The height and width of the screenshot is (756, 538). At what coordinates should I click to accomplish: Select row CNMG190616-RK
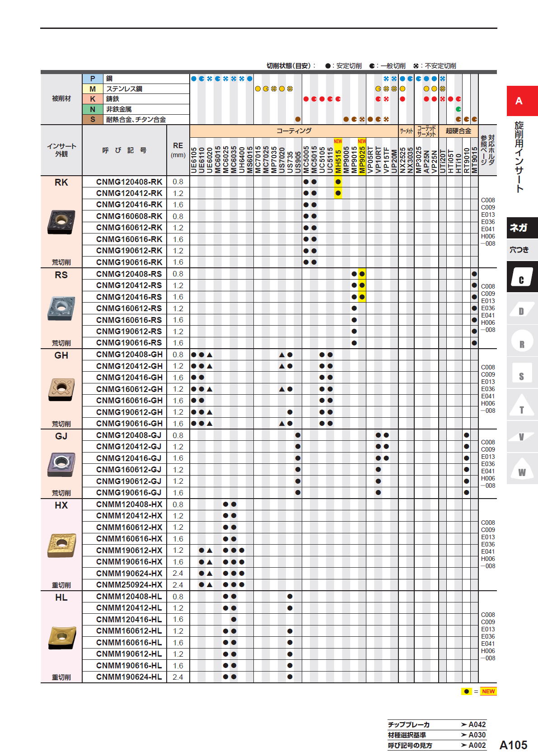(280, 262)
